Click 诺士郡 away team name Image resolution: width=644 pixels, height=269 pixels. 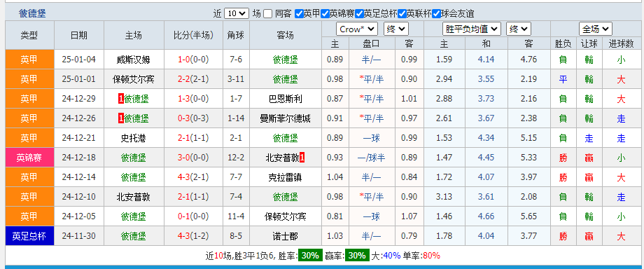pyautogui.click(x=285, y=236)
